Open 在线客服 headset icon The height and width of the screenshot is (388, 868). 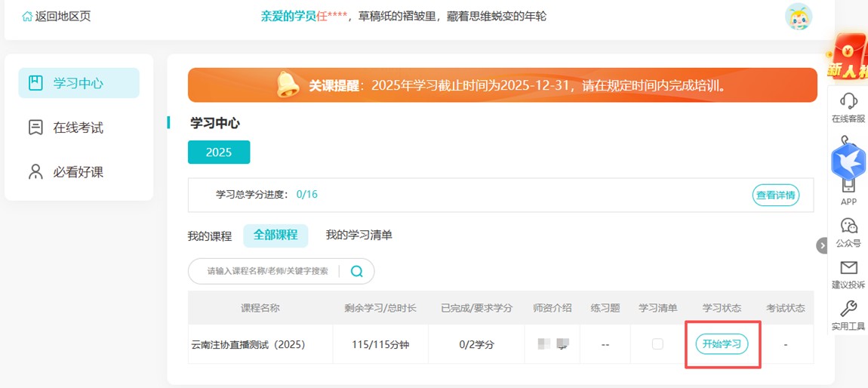(x=848, y=101)
